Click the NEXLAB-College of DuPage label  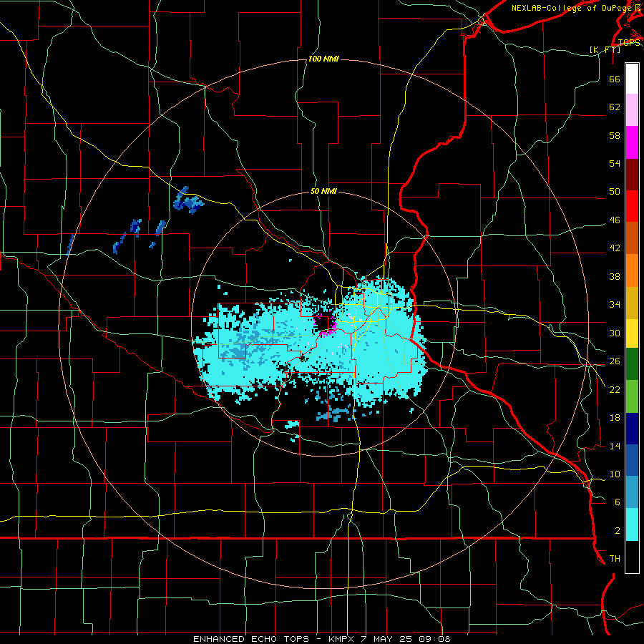571,8
